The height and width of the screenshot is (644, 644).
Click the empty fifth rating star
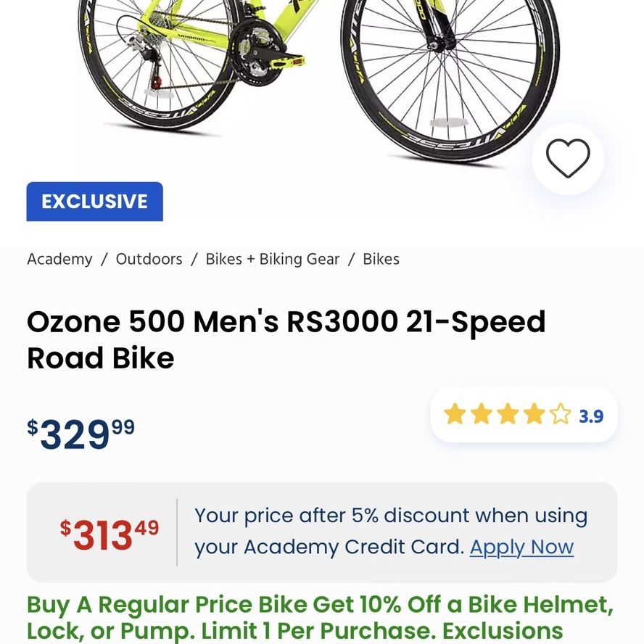coord(561,413)
